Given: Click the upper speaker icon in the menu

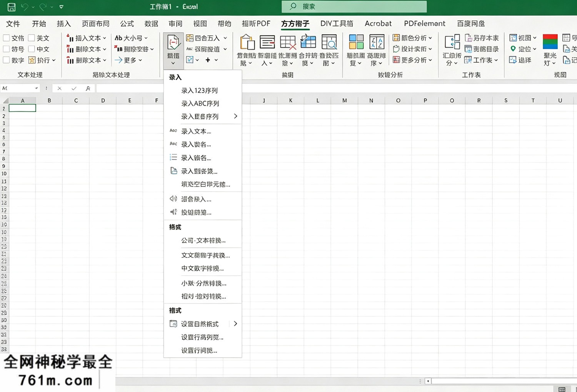Looking at the screenshot, I should (173, 199).
